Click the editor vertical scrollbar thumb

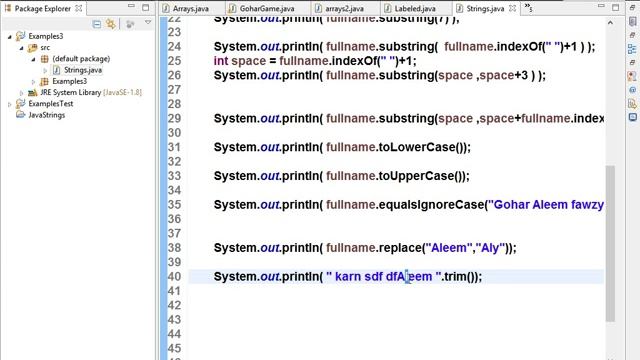(x=610, y=243)
